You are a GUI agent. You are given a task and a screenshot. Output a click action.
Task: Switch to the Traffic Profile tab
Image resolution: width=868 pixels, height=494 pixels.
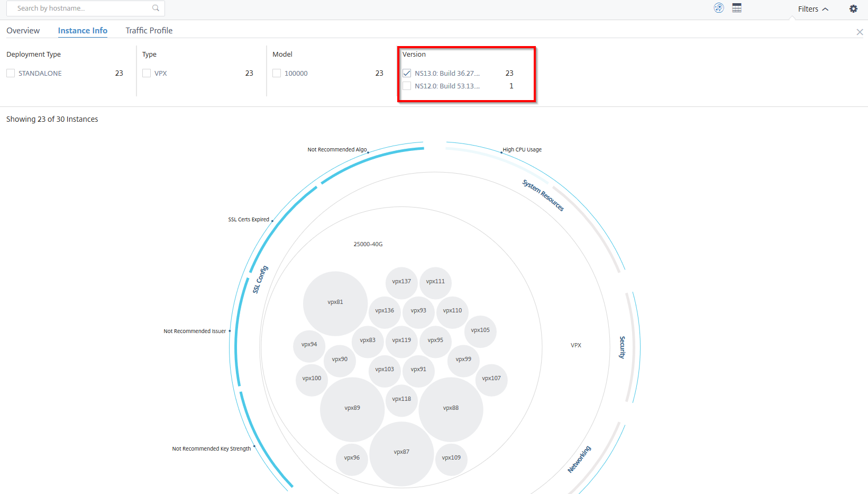(149, 31)
